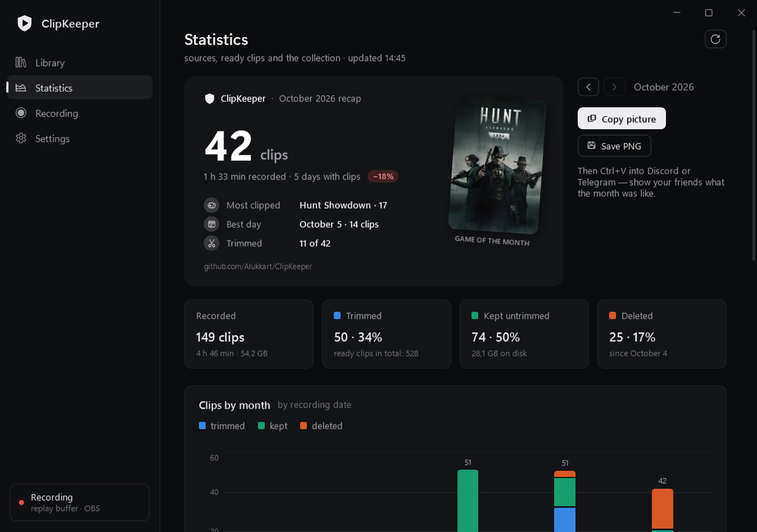Click the vertical scrollbar on the right
Image resolution: width=757 pixels, height=532 pixels.
(x=754, y=145)
